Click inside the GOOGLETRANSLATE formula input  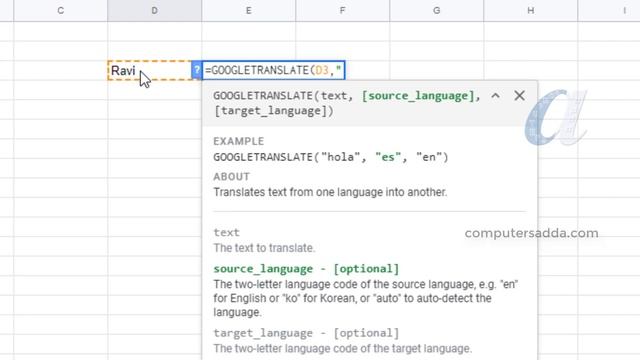(273, 70)
